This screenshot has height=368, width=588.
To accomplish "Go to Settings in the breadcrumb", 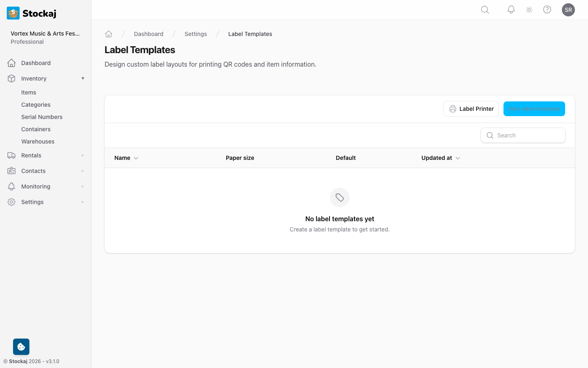I will 196,34.
